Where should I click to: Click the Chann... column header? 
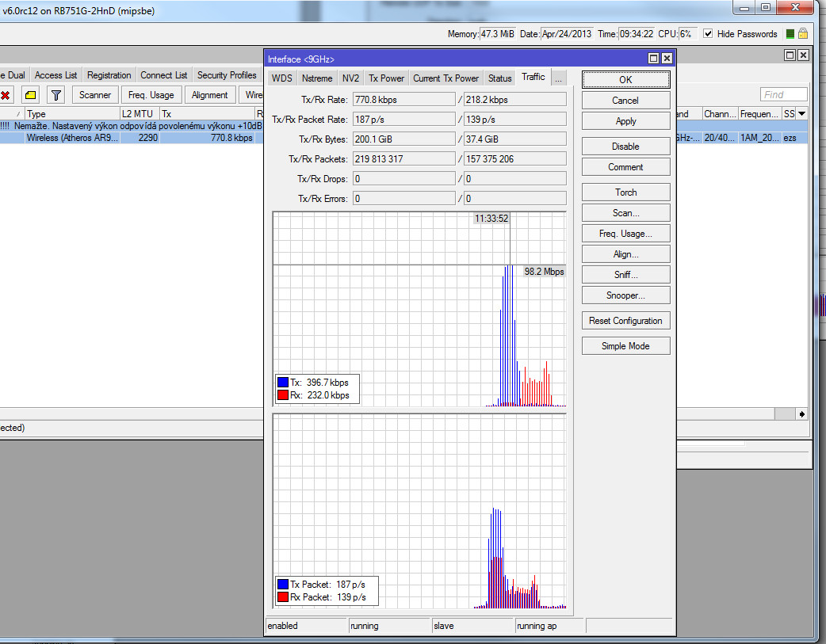(x=720, y=114)
